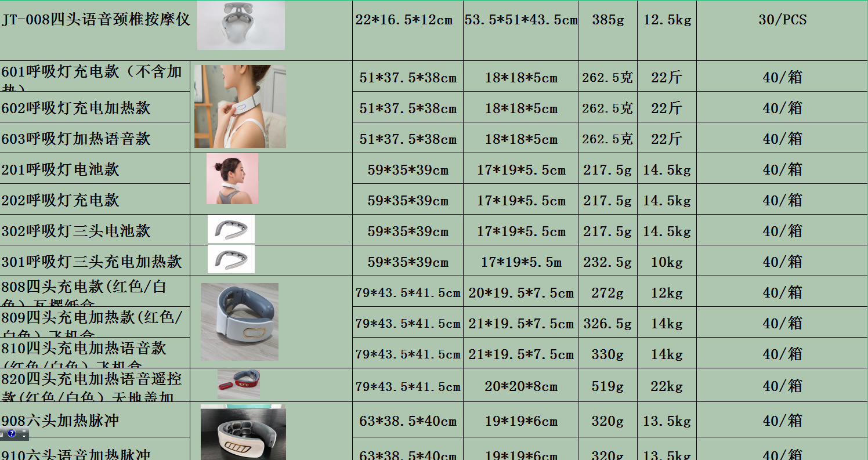Select the '20*19.5*7.5cm' cell
The image size is (868, 460).
[521, 291]
